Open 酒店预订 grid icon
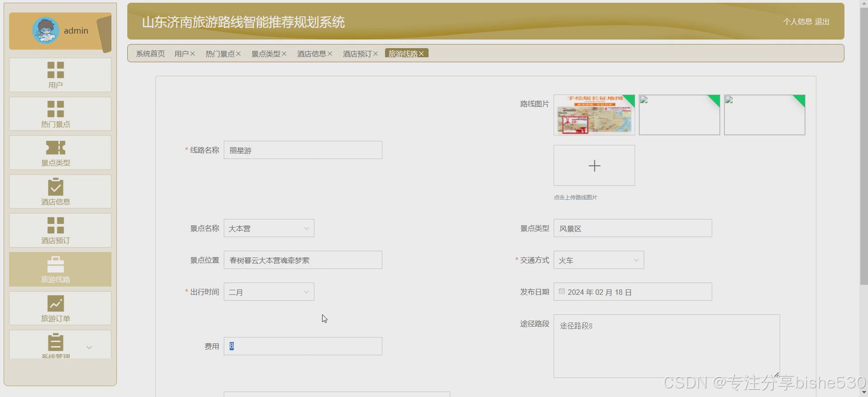 (x=56, y=225)
